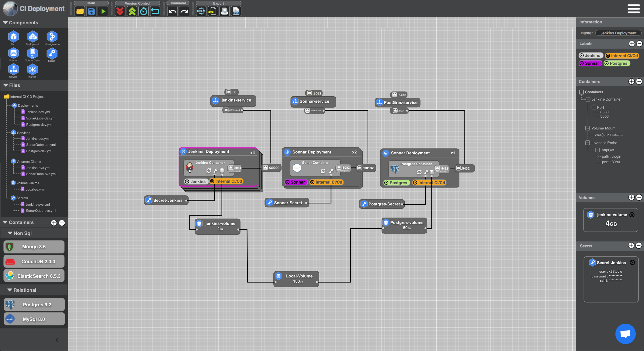The image size is (644, 351).
Task: Open the version history stopwatch icon
Action: [x=144, y=12]
